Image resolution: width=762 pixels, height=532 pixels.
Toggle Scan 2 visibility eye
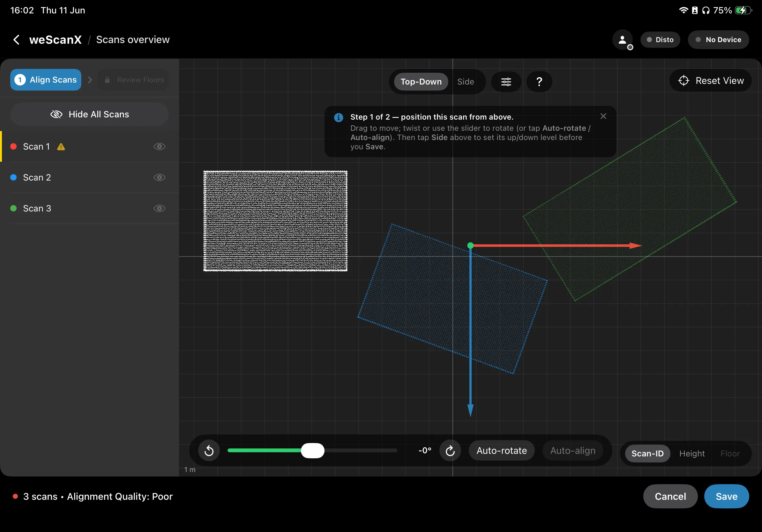[159, 177]
